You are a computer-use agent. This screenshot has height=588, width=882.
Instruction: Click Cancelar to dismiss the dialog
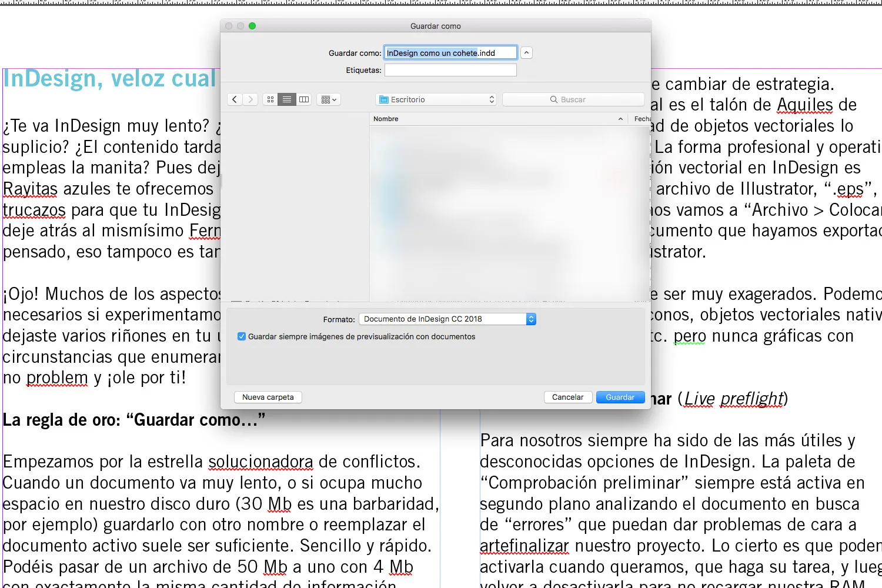click(x=567, y=397)
